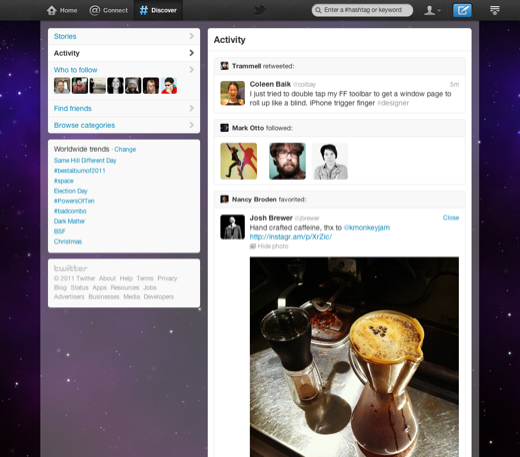
Task: Open the Connect tab label
Action: click(115, 10)
